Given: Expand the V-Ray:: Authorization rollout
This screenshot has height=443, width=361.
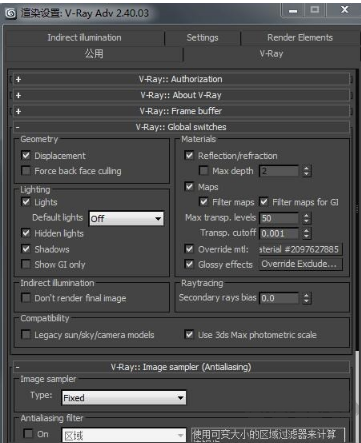Looking at the screenshot, I should click(181, 79).
